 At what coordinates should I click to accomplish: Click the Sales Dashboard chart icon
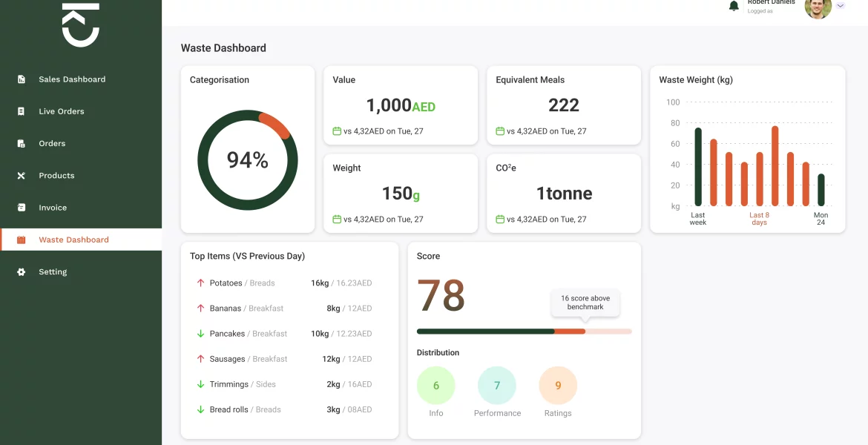pyautogui.click(x=21, y=79)
